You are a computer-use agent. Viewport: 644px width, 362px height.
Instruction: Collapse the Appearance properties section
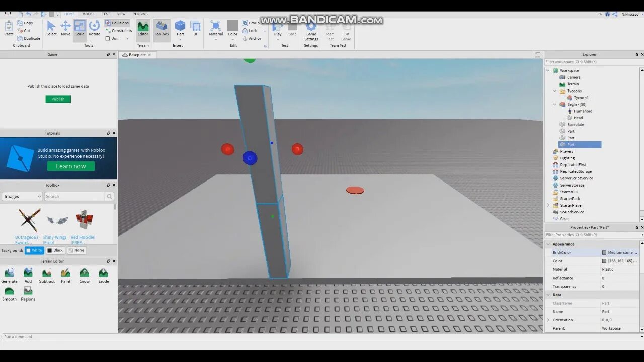tap(548, 244)
